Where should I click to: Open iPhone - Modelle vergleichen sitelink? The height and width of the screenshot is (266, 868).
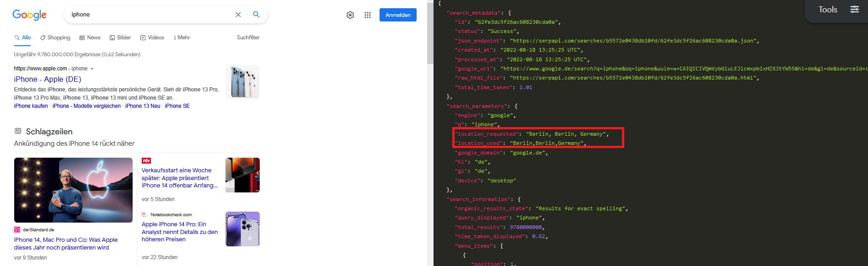pyautogui.click(x=86, y=106)
